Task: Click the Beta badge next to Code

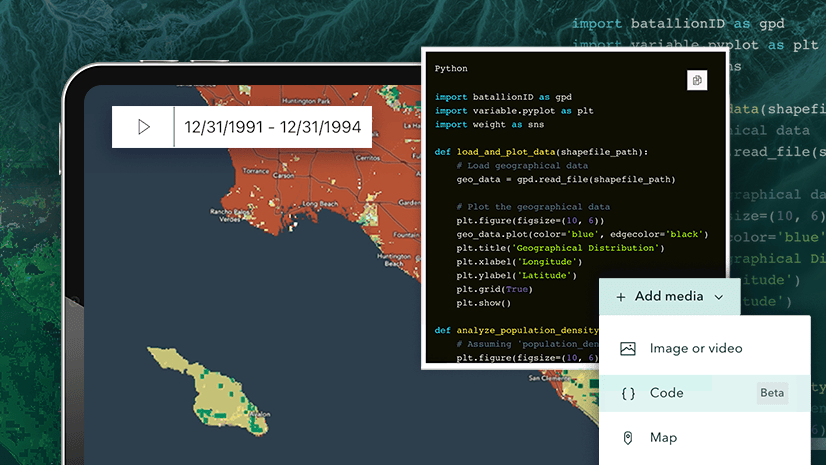Action: tap(772, 393)
